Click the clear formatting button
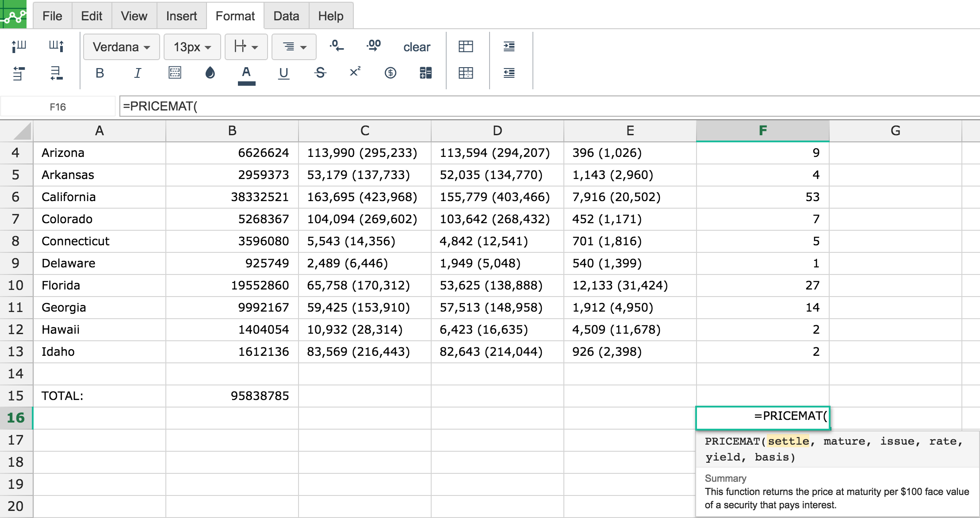Image resolution: width=980 pixels, height=518 pixels. pyautogui.click(x=417, y=47)
